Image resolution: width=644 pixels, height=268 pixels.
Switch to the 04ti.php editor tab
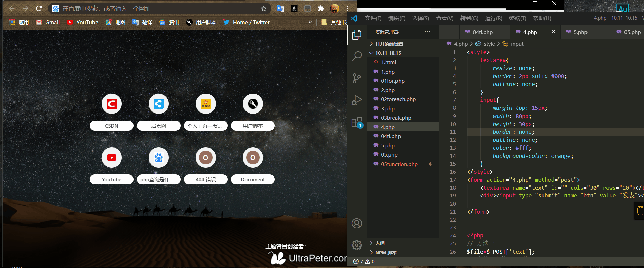point(482,32)
